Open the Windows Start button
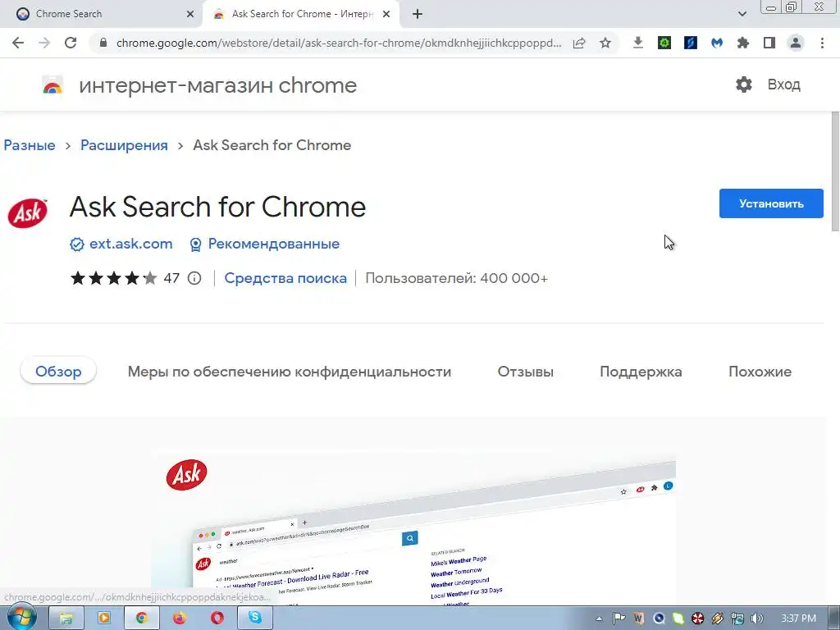Viewport: 840px width, 630px height. 21,618
